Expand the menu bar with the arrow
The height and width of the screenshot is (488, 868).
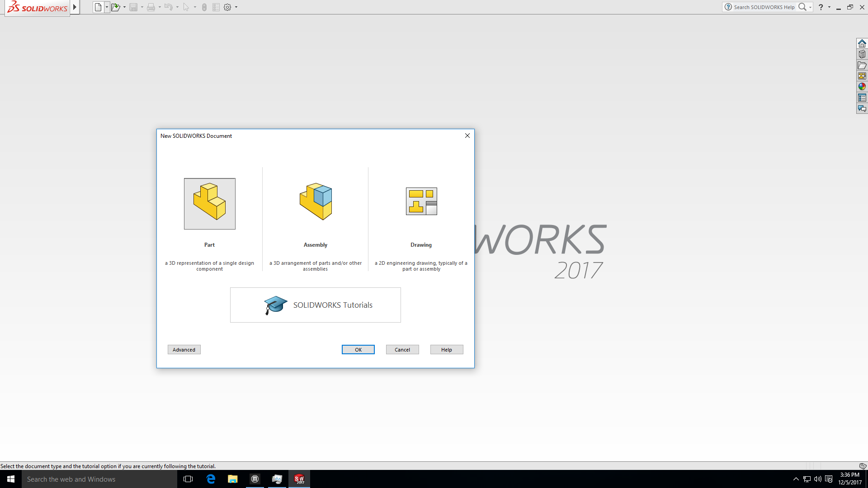point(75,7)
